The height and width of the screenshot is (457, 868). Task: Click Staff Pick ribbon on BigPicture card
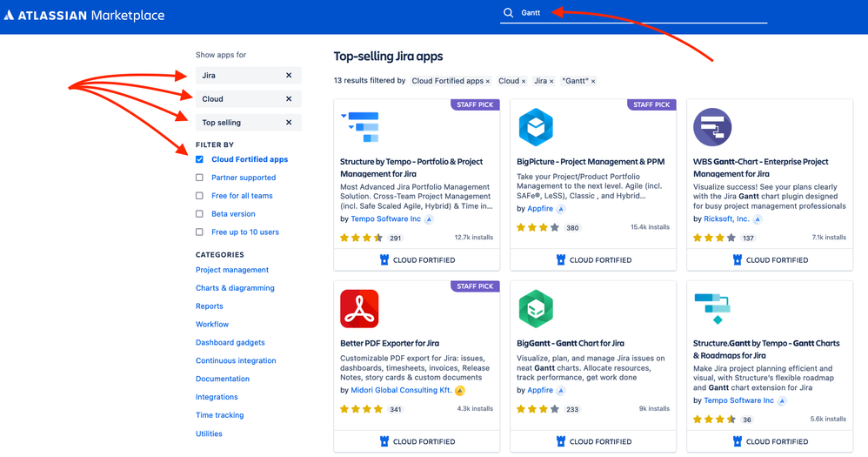point(651,104)
